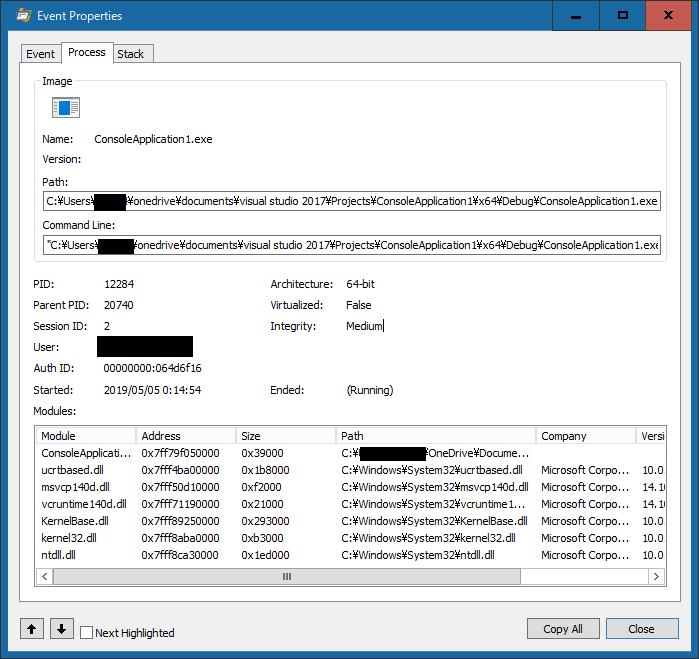Click size value 0x293000
Viewport: 699px width, 659px height.
pos(265,521)
